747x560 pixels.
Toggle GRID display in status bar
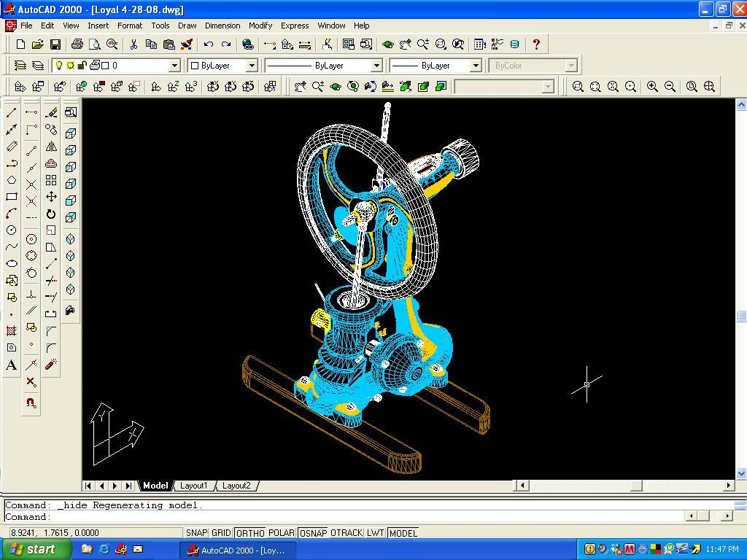(x=221, y=533)
